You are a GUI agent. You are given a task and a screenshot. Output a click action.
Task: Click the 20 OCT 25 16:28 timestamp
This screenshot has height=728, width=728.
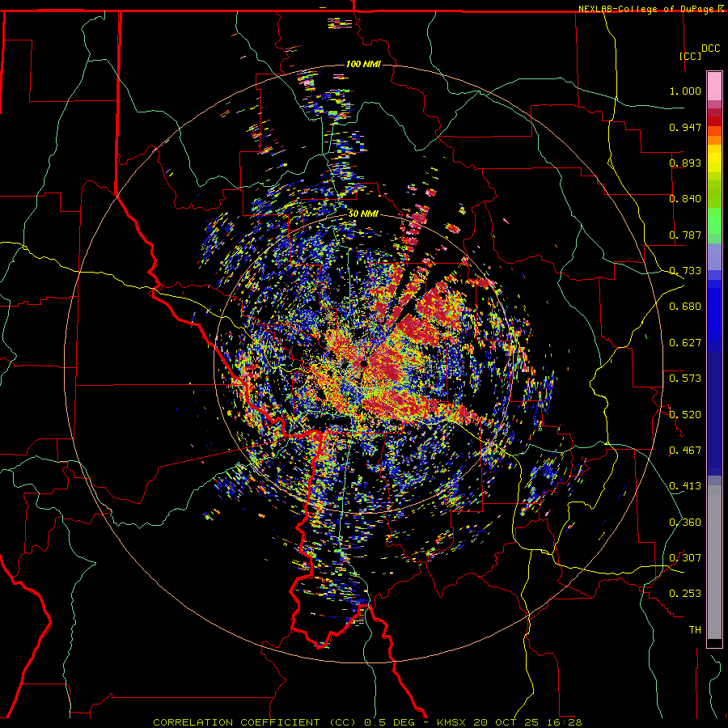click(x=527, y=722)
